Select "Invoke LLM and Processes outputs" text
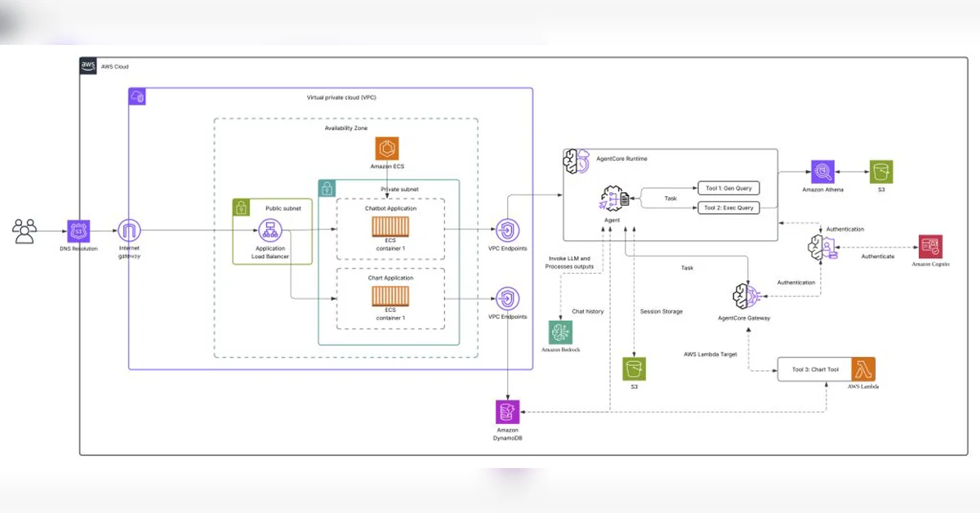980x513 pixels. pyautogui.click(x=568, y=263)
